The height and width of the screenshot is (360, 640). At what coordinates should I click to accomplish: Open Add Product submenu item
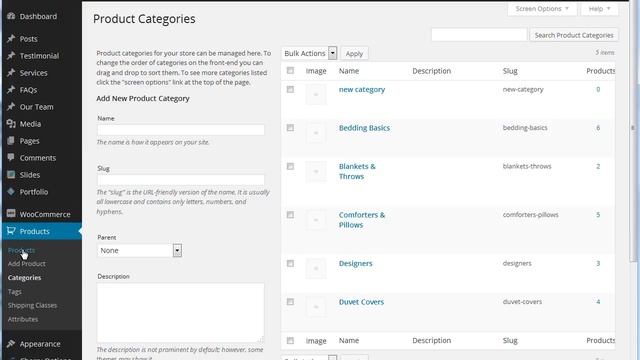coord(27,264)
